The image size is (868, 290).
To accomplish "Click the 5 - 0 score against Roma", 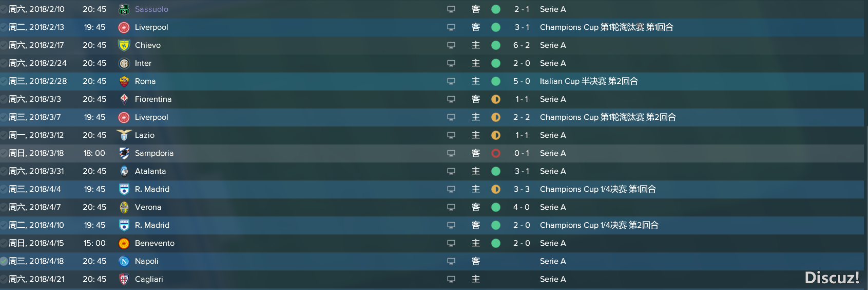I will [x=522, y=81].
